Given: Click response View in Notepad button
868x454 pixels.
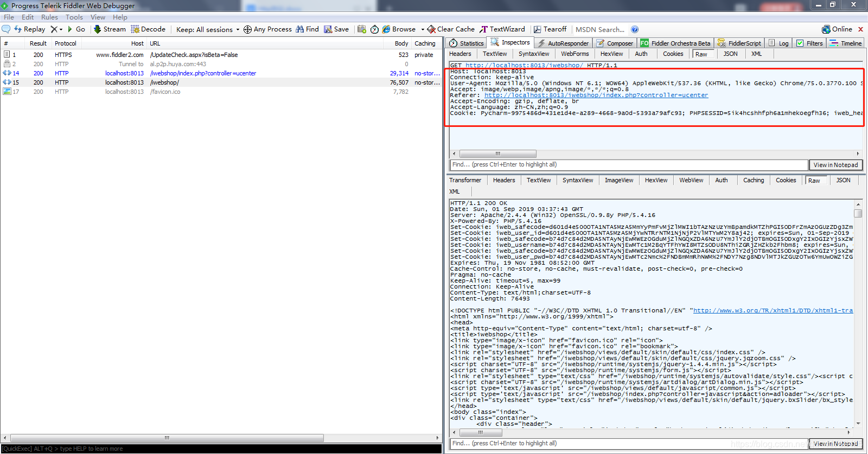Looking at the screenshot, I should (x=835, y=444).
